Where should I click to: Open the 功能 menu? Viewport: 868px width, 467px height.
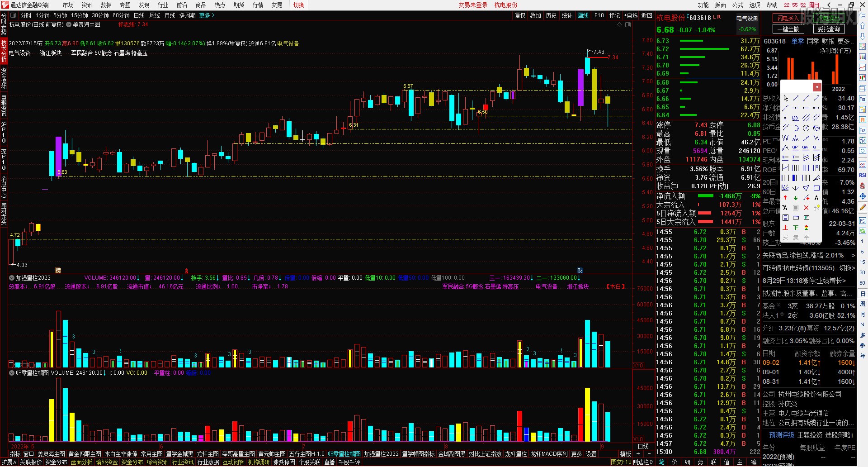703,5
